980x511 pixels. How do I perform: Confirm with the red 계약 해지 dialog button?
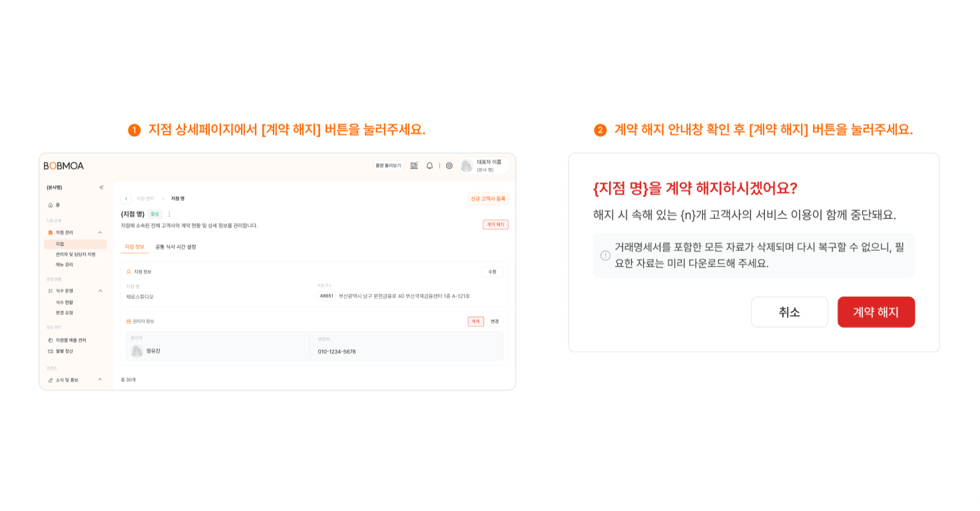click(876, 312)
